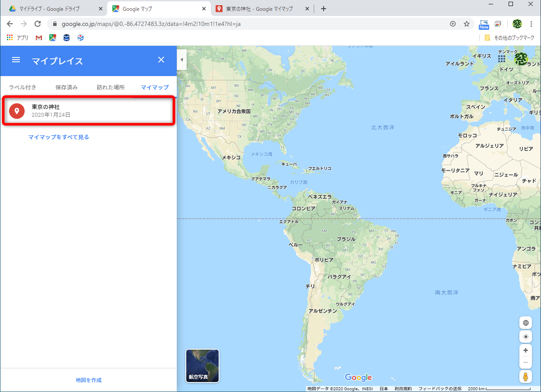Image resolution: width=541 pixels, height=392 pixels.
Task: Open a new browser tab
Action: [x=324, y=9]
